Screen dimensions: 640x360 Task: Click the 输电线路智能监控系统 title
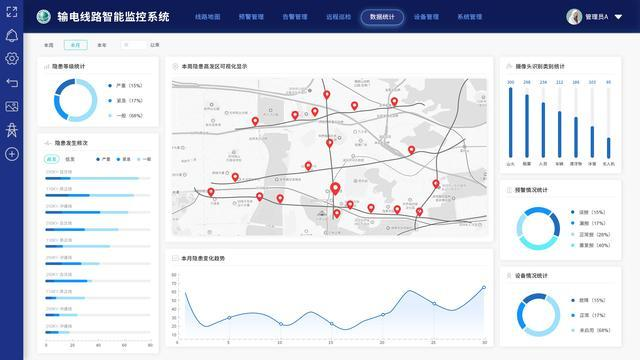(x=113, y=17)
